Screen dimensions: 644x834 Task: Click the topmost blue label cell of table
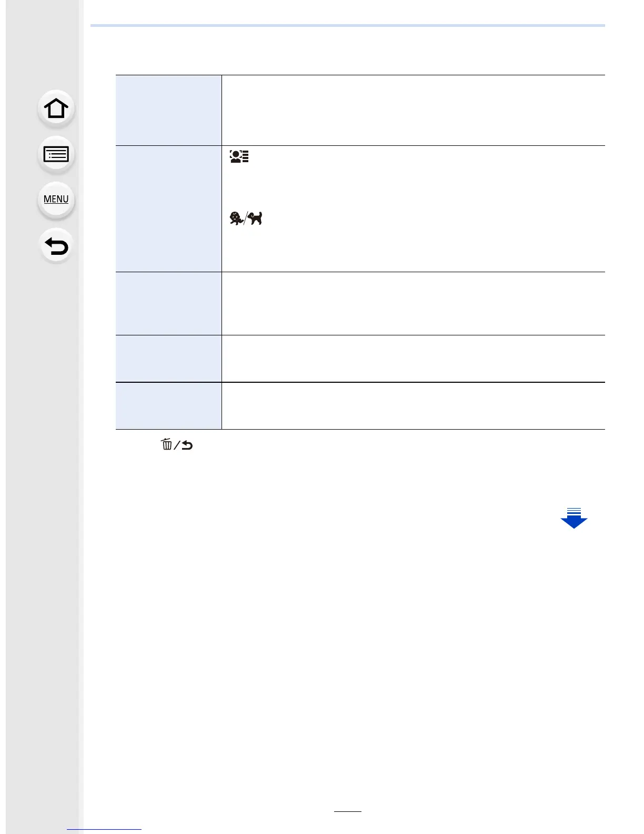point(168,110)
